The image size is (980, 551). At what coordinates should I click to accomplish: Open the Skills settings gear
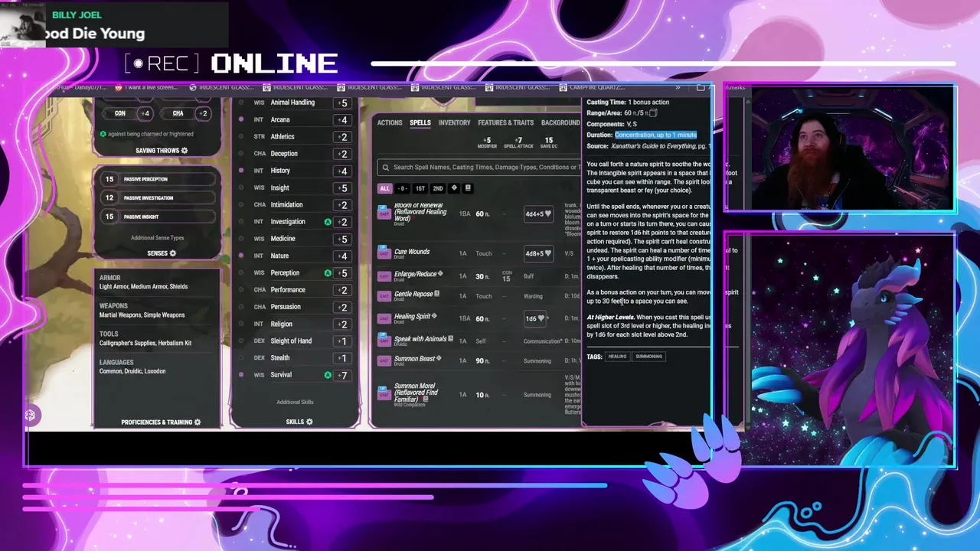(309, 422)
